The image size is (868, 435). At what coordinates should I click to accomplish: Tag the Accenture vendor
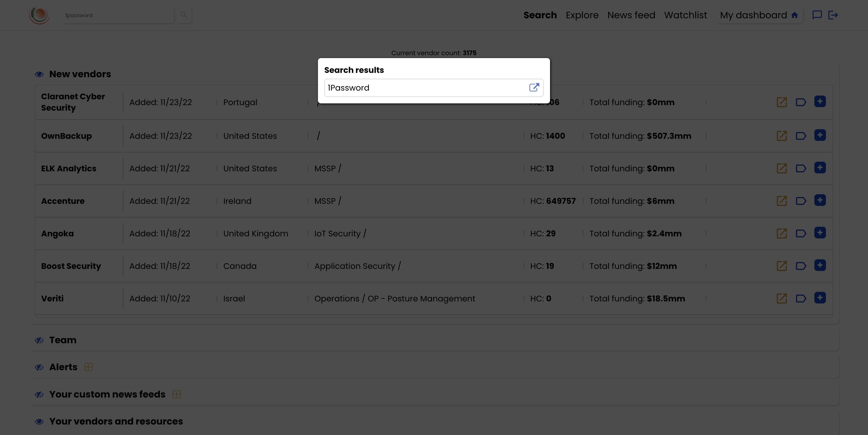[x=801, y=201]
